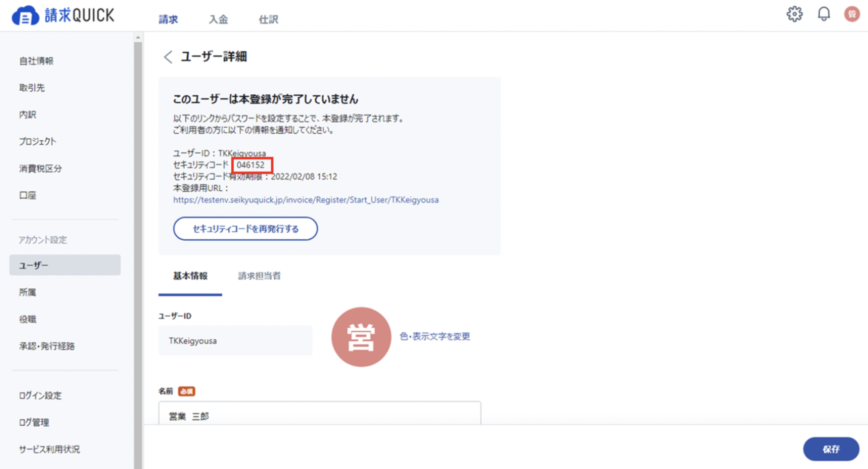
Task: Click セキュリティコードを再発行する button
Action: click(245, 228)
